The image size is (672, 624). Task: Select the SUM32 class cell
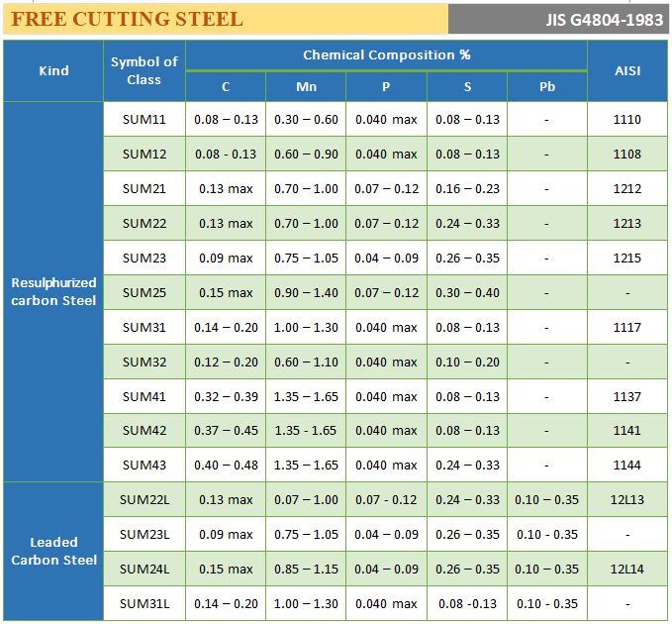click(144, 363)
